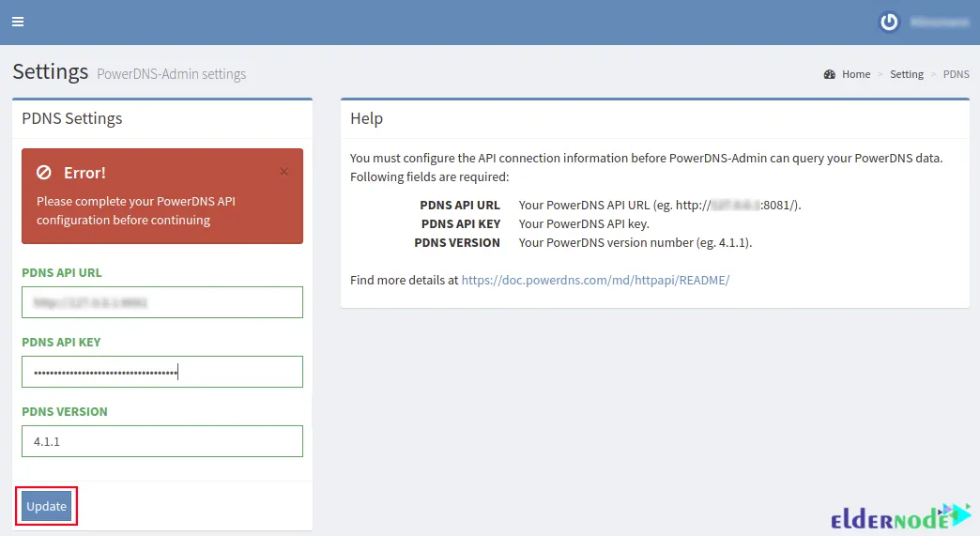Click into the PDNS API KEY field
980x536 pixels.
162,372
